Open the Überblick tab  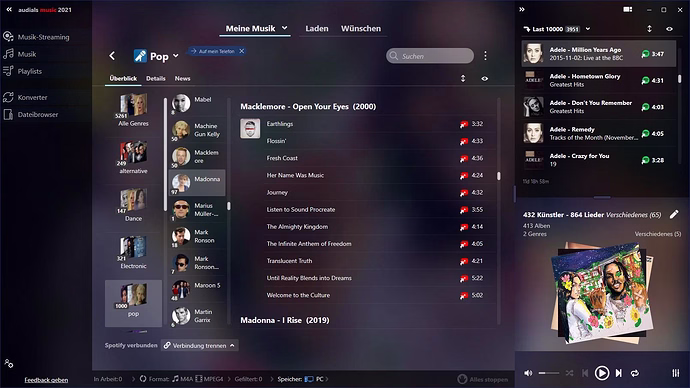[123, 78]
